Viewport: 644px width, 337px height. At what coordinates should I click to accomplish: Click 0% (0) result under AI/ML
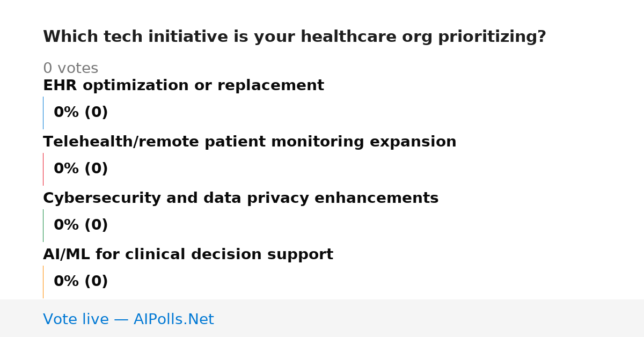pos(80,282)
